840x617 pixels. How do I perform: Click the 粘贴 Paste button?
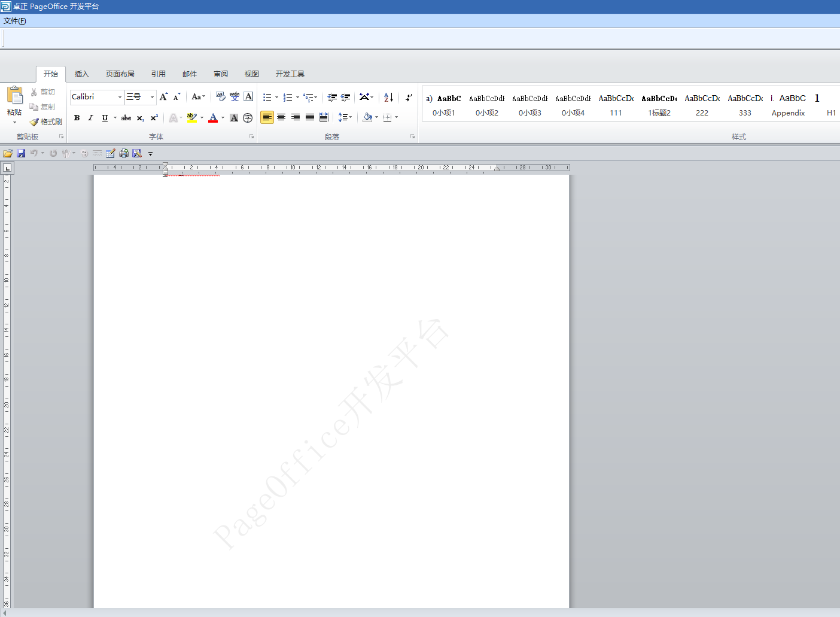click(14, 101)
